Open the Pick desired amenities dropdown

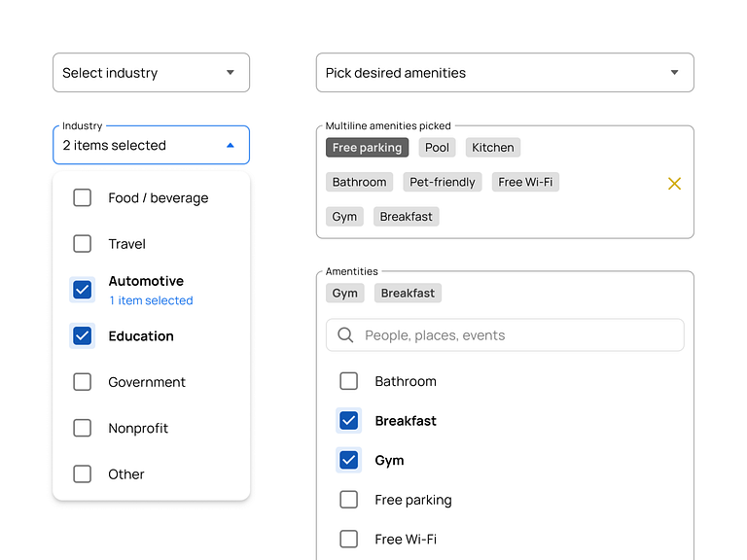click(504, 73)
